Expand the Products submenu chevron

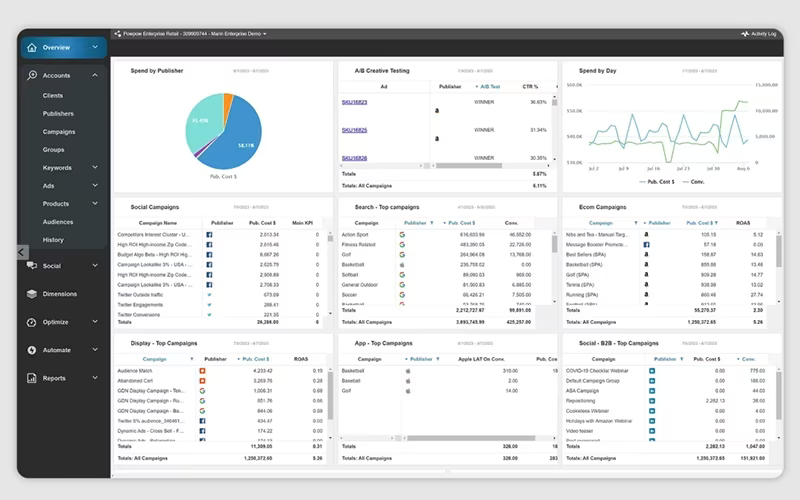pos(95,204)
